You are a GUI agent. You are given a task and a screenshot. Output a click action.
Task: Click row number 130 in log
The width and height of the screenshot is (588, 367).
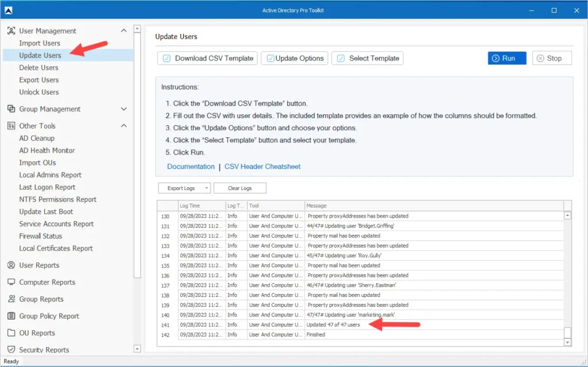(x=165, y=217)
